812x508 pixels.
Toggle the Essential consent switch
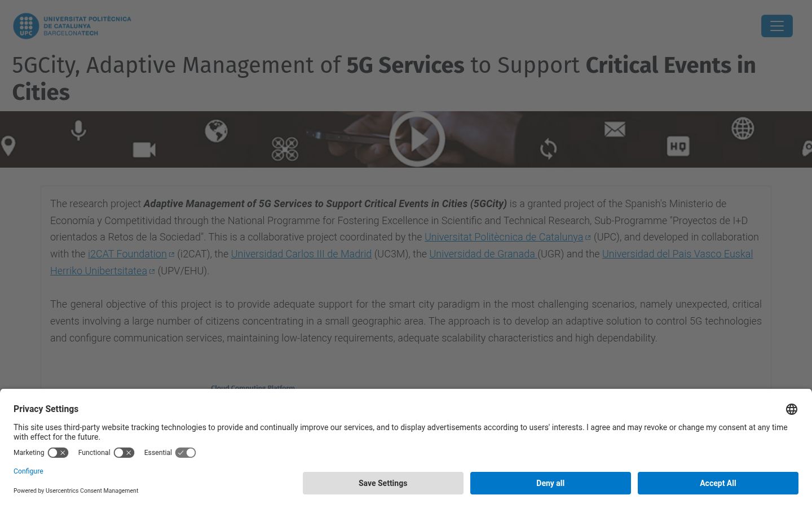click(x=186, y=453)
